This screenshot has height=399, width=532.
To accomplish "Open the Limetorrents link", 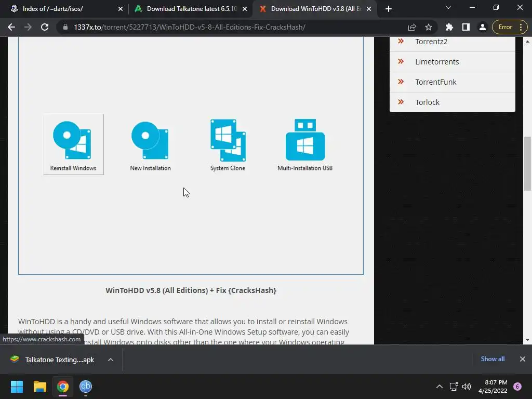I will point(437,62).
